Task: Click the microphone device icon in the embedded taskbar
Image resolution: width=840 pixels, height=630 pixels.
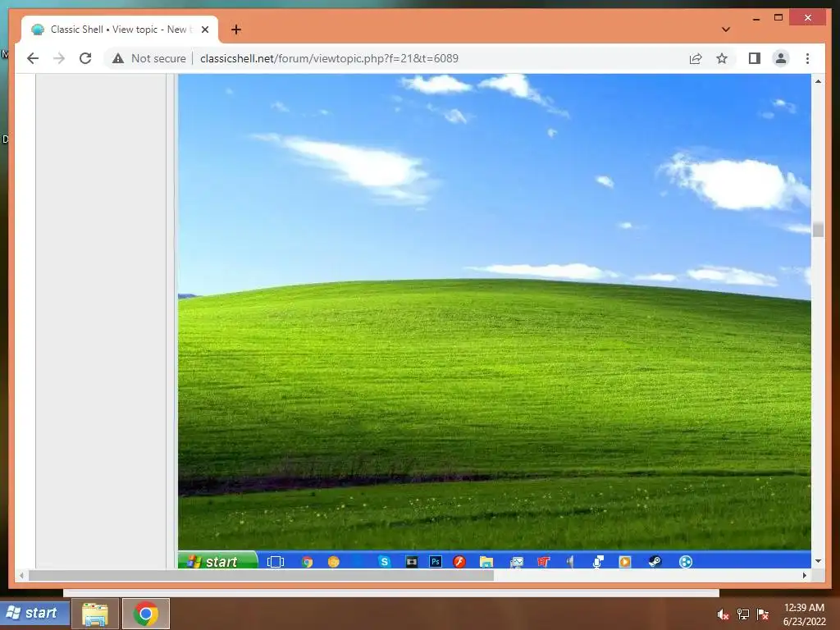Action: [x=598, y=561]
